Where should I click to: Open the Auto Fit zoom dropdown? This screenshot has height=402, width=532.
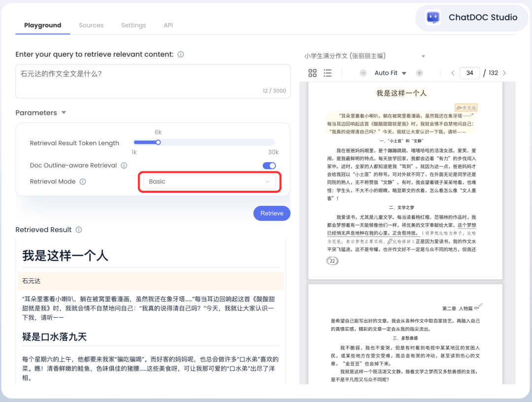click(390, 72)
